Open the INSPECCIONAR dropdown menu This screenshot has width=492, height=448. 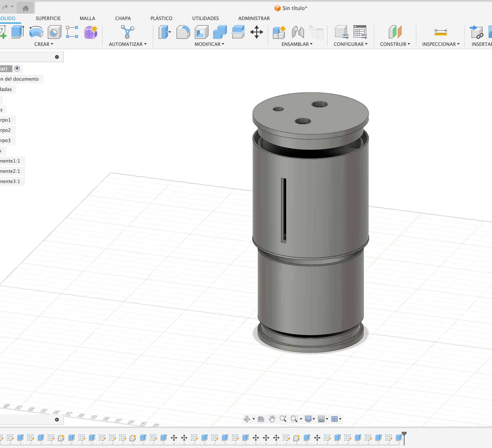(x=441, y=44)
